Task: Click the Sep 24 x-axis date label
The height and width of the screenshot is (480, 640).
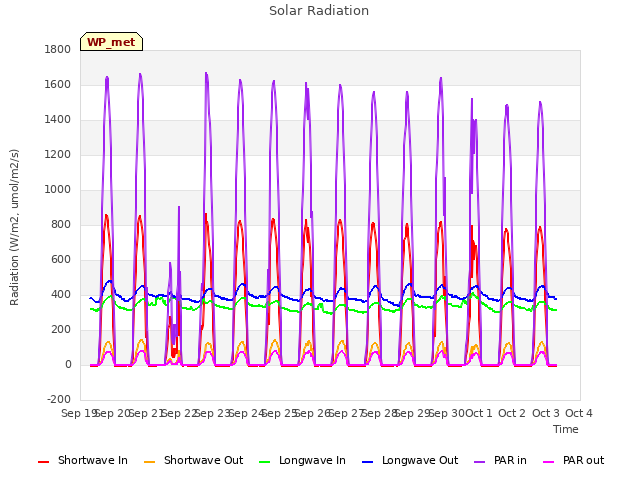Action: click(246, 413)
